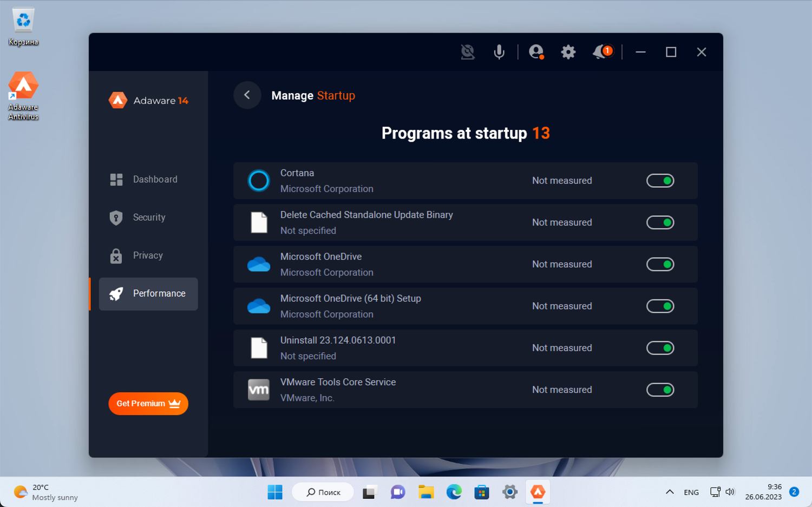Click the Adaware 14 logo

[x=148, y=100]
